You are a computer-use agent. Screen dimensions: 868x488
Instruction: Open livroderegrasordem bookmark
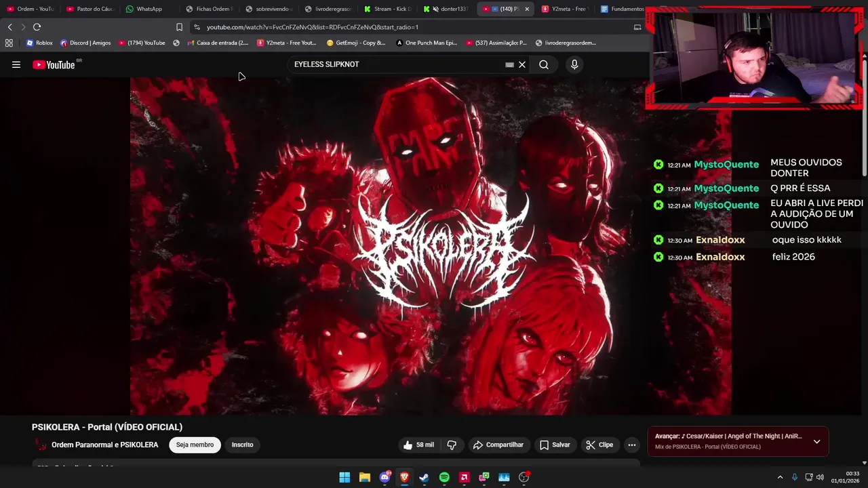coord(566,43)
